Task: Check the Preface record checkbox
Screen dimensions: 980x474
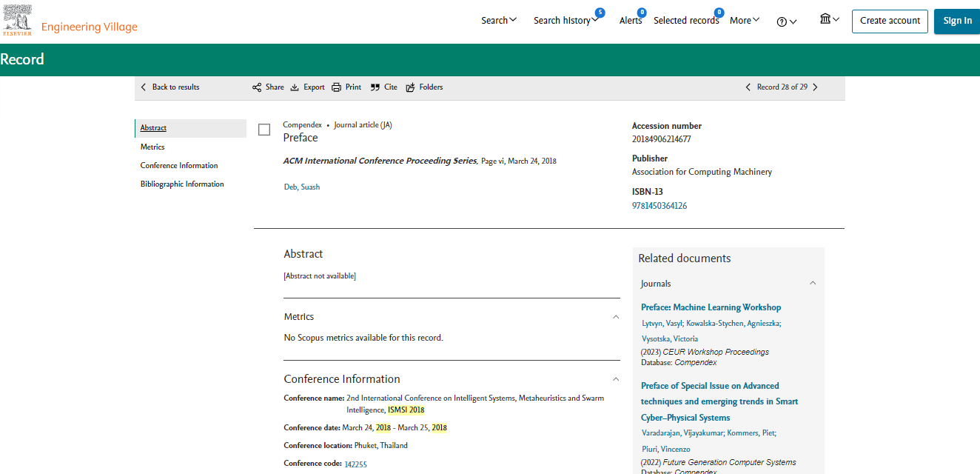Action: [264, 130]
